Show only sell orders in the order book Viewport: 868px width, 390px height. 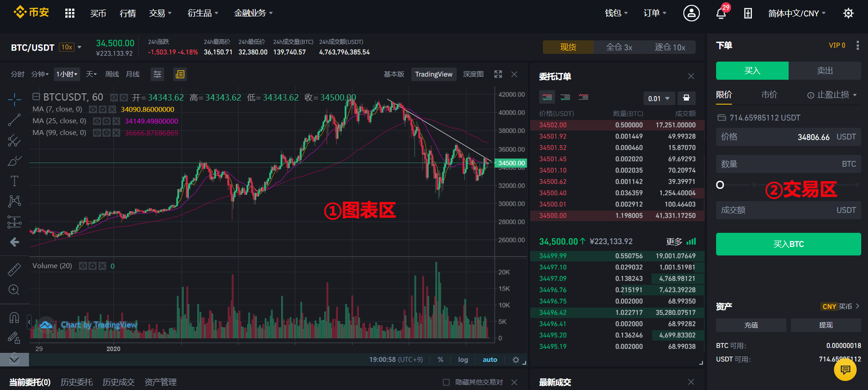click(584, 97)
